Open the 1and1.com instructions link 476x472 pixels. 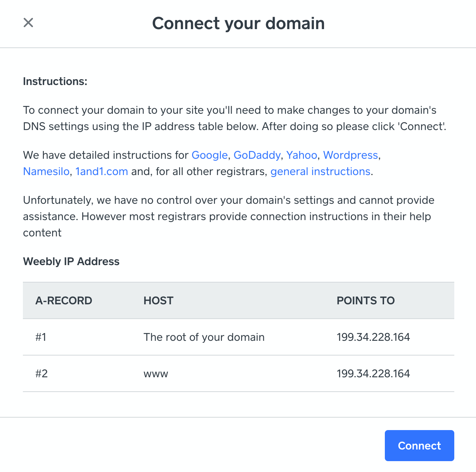[x=102, y=172]
